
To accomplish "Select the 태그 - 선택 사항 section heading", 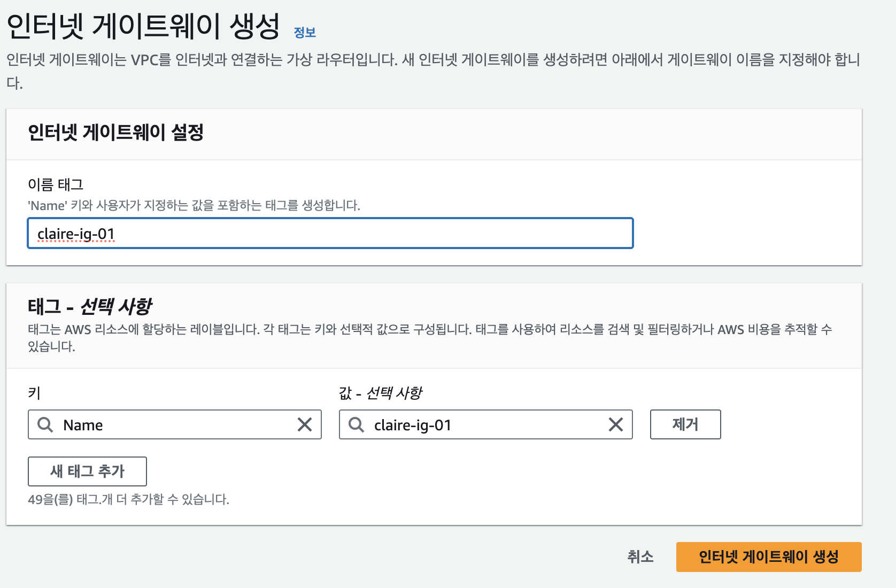I will [x=90, y=306].
